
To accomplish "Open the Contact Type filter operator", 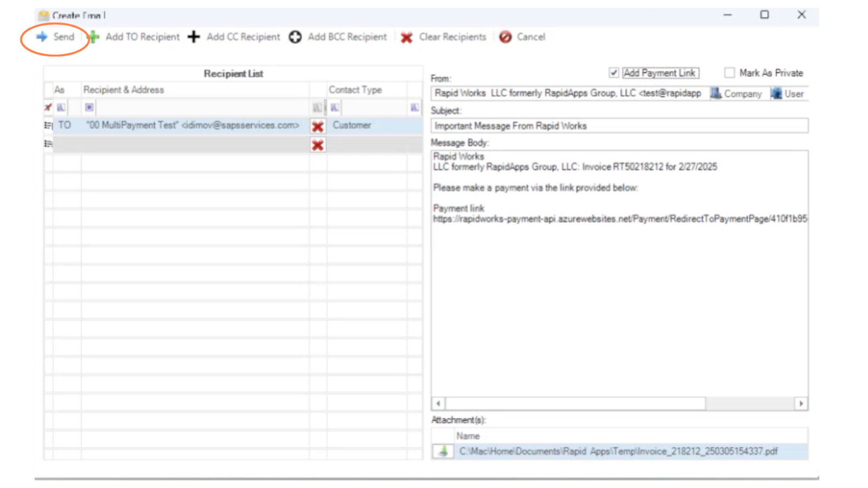I will click(x=335, y=107).
